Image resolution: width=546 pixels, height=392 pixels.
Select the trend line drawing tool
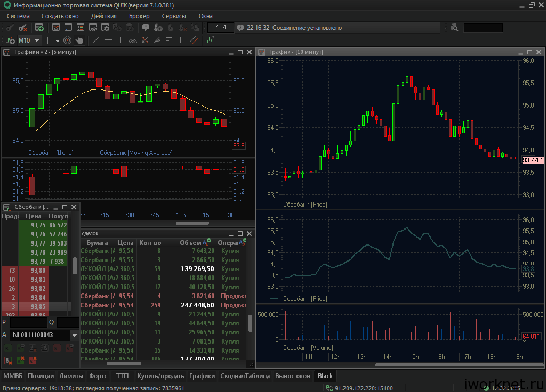96,40
